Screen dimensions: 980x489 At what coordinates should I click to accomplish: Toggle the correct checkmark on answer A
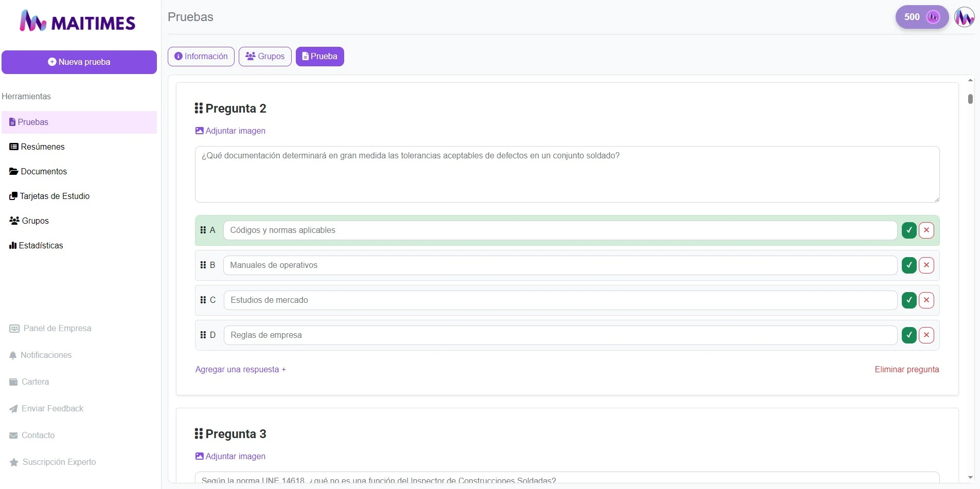point(909,230)
